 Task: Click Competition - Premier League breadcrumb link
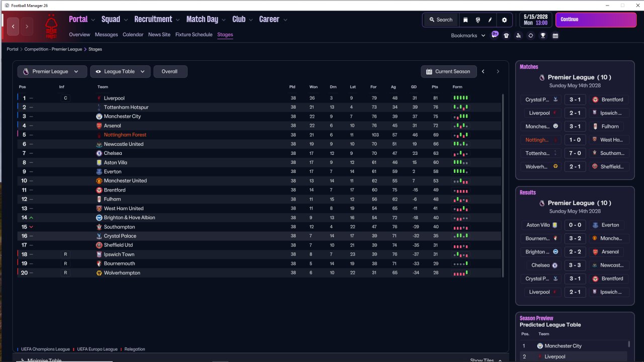pyautogui.click(x=53, y=49)
